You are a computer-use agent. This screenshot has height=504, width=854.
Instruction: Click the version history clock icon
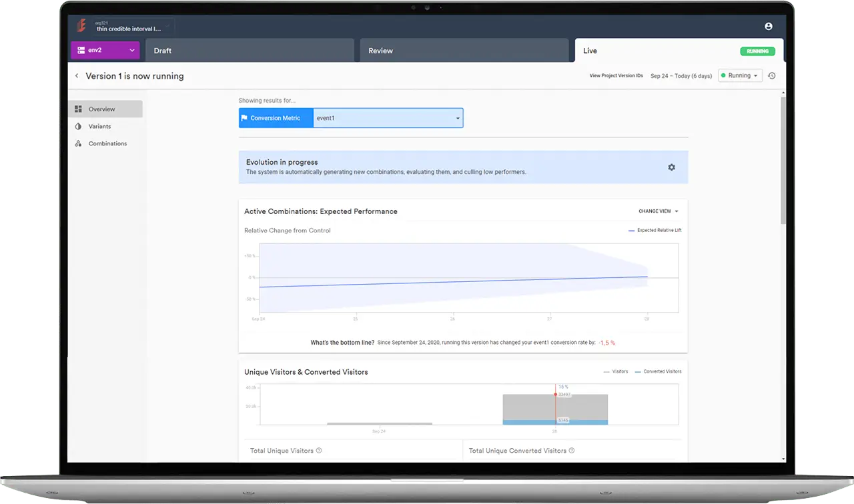click(771, 76)
